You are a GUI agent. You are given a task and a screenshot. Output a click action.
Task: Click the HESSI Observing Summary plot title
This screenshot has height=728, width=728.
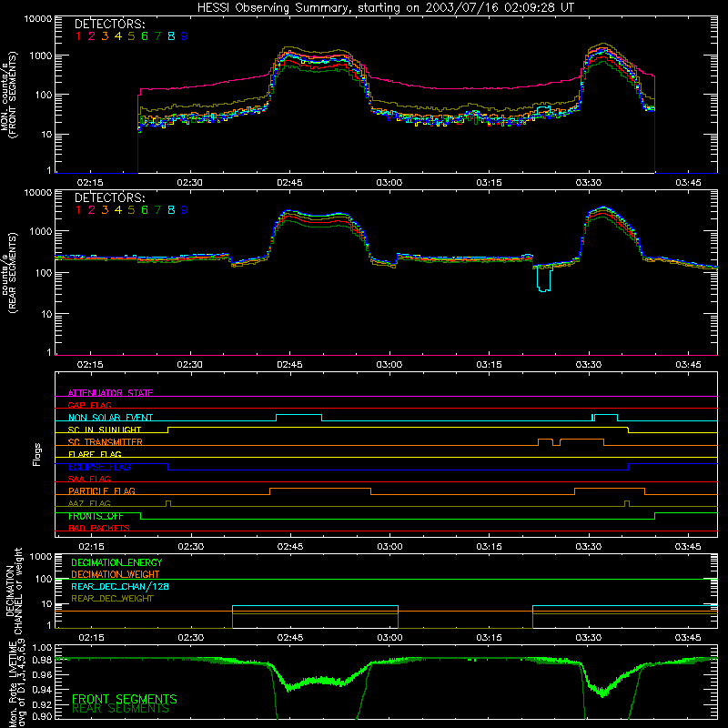[386, 7]
